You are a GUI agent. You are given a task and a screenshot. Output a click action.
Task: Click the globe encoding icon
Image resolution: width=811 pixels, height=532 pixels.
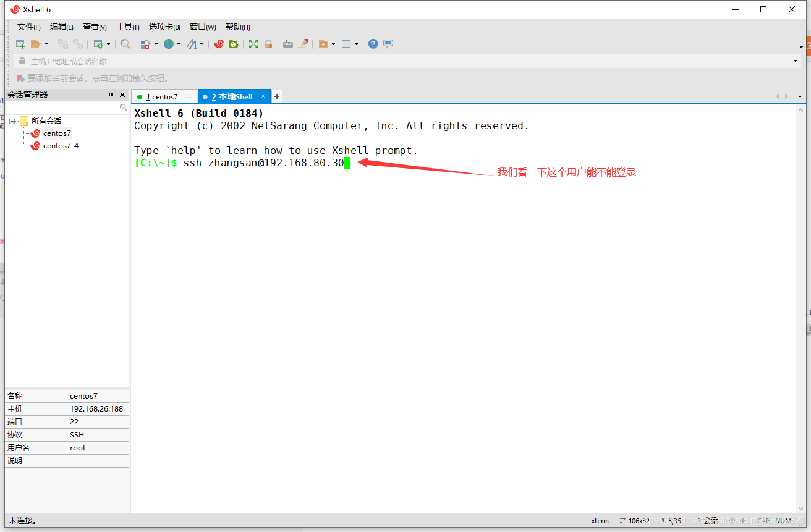point(169,44)
